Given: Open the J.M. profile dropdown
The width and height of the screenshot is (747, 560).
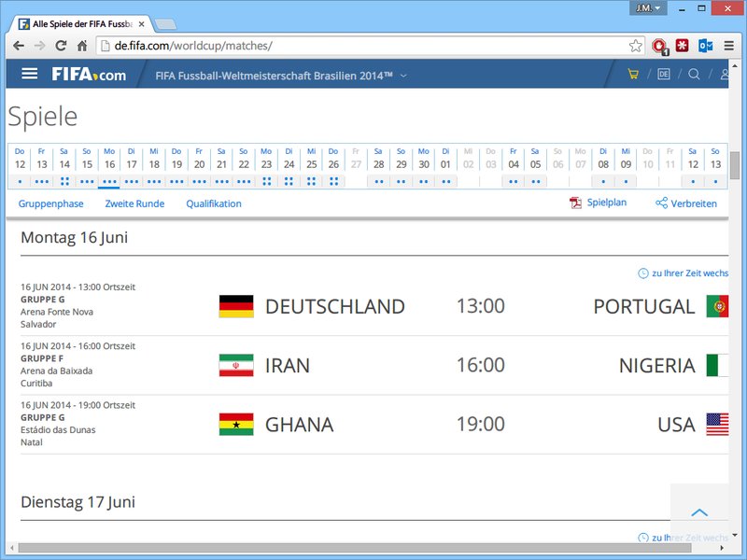Looking at the screenshot, I should (x=648, y=8).
